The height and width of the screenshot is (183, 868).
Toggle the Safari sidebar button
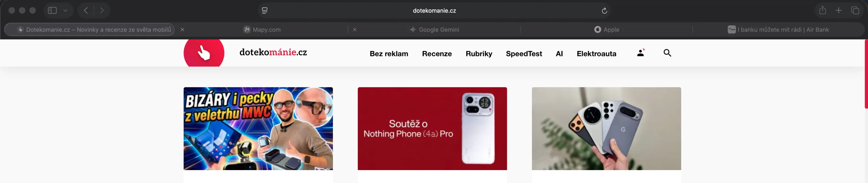[x=52, y=11]
